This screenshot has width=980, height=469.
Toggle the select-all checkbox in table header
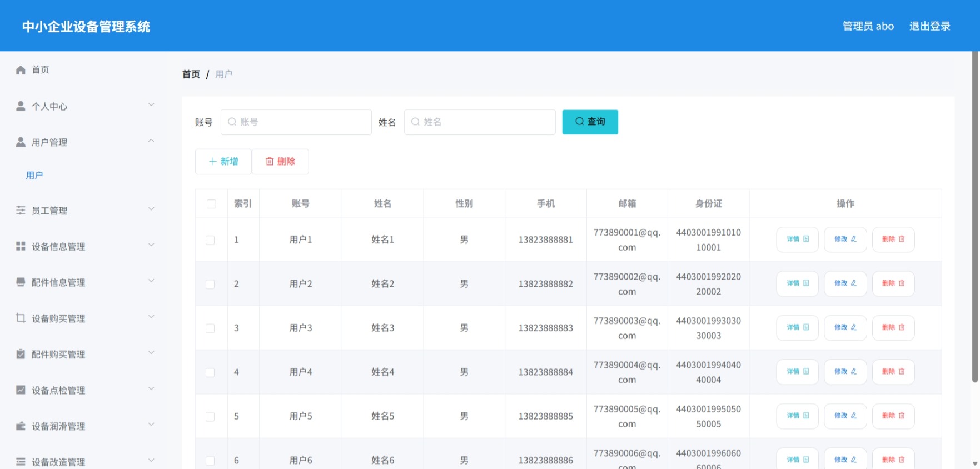tap(211, 204)
